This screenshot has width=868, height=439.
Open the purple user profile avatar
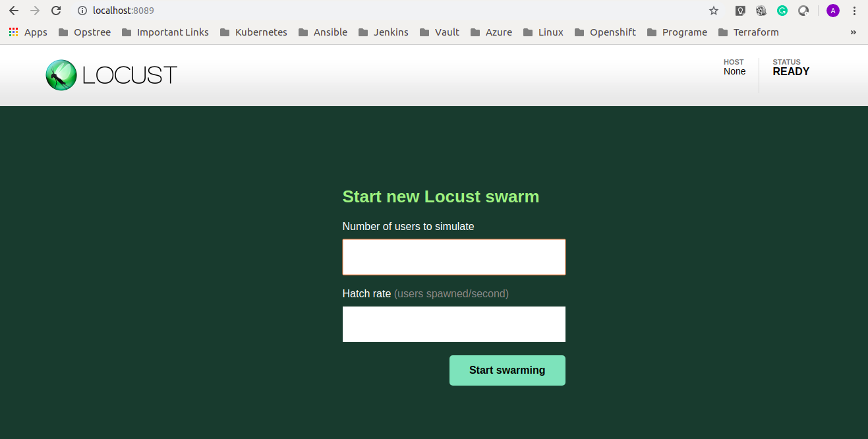[x=833, y=11]
